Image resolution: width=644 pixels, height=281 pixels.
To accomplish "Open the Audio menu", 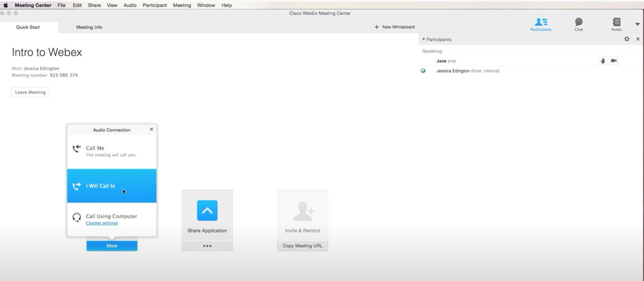I will pos(130,5).
